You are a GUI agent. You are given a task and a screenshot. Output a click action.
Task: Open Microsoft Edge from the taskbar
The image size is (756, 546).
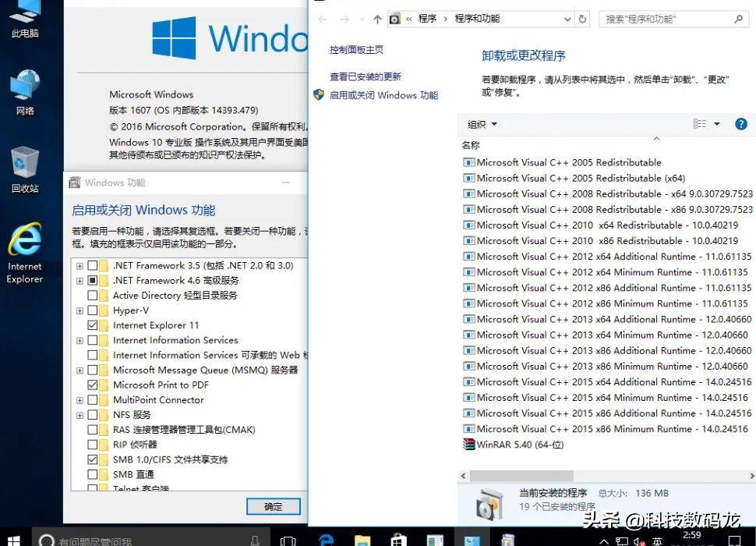(x=327, y=541)
